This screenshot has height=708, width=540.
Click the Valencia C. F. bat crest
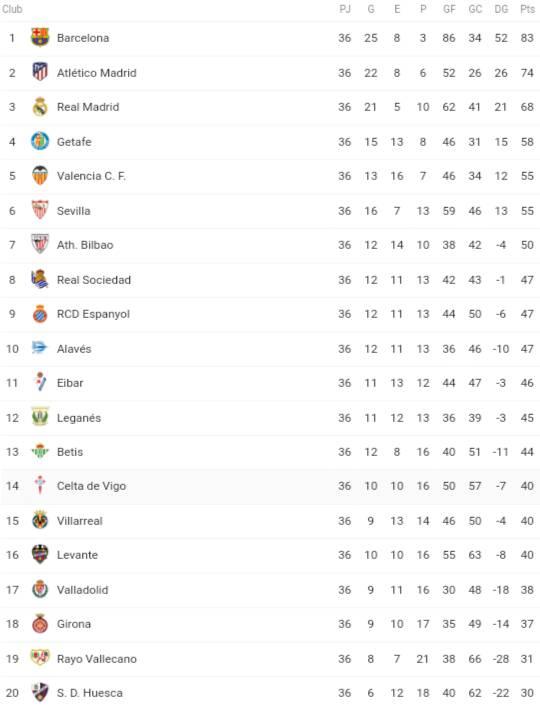pos(40,176)
